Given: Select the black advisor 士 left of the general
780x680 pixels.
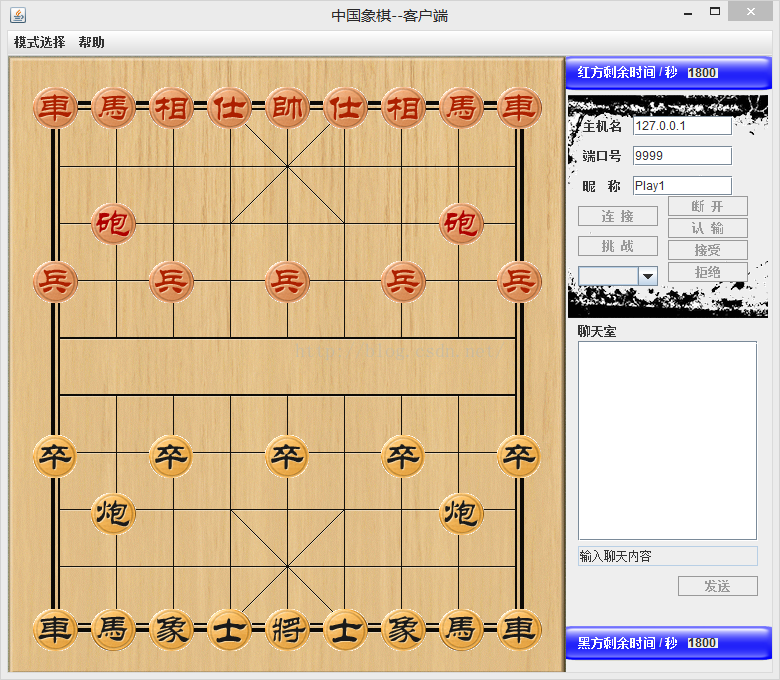Looking at the screenshot, I should point(229,630).
